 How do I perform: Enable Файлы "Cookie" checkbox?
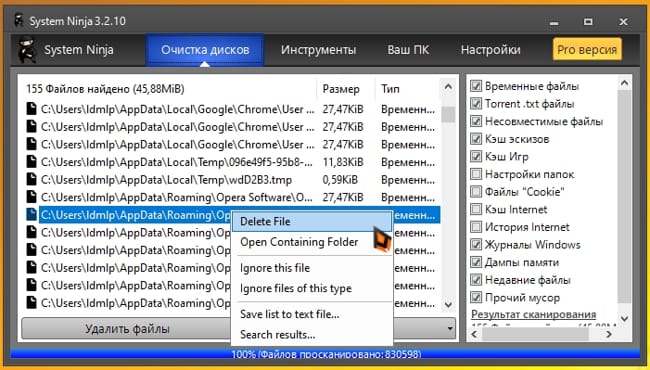476,191
